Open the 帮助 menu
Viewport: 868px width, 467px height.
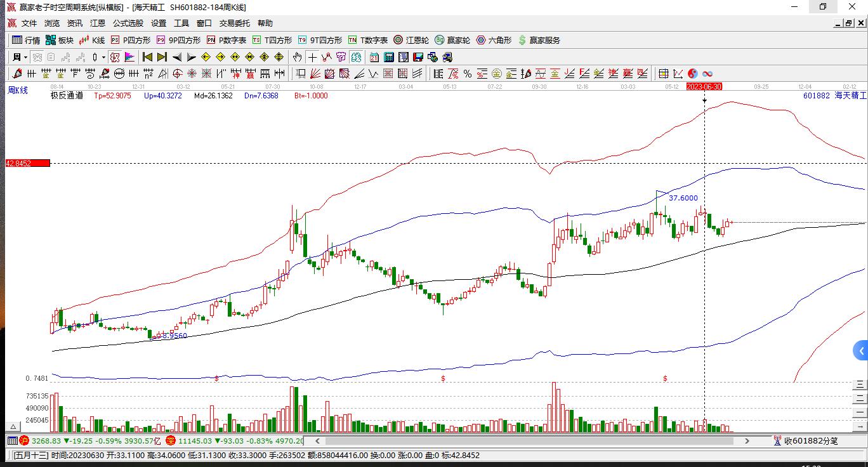(x=265, y=23)
